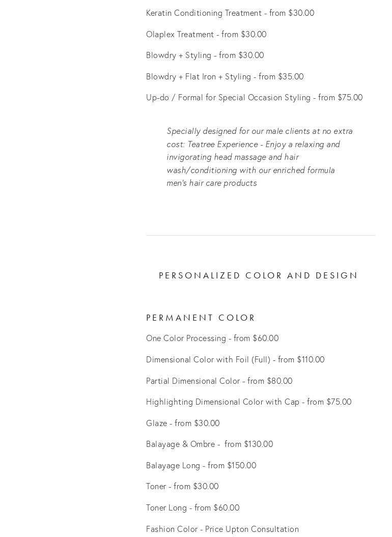
Task: Click Balayage Long from $150.00 line
Action: pyautogui.click(x=201, y=465)
